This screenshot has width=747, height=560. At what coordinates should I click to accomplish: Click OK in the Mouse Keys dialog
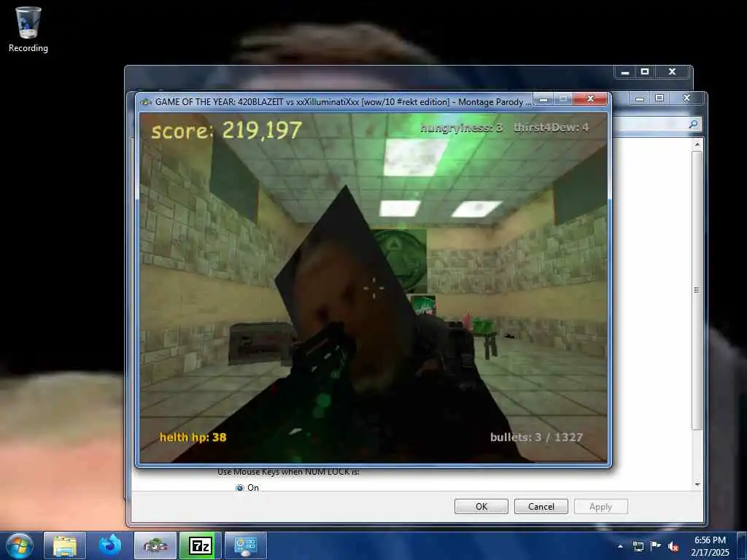[x=481, y=506]
